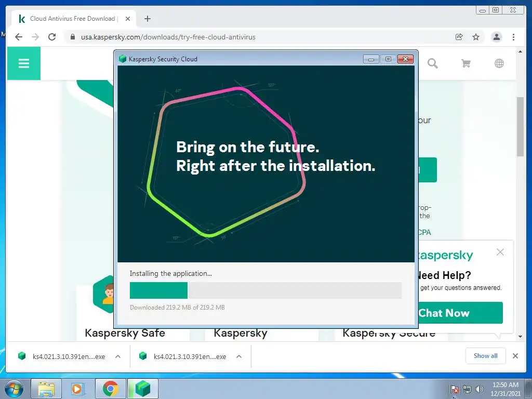Open Windows Explorer from taskbar
532x399 pixels.
pos(46,389)
